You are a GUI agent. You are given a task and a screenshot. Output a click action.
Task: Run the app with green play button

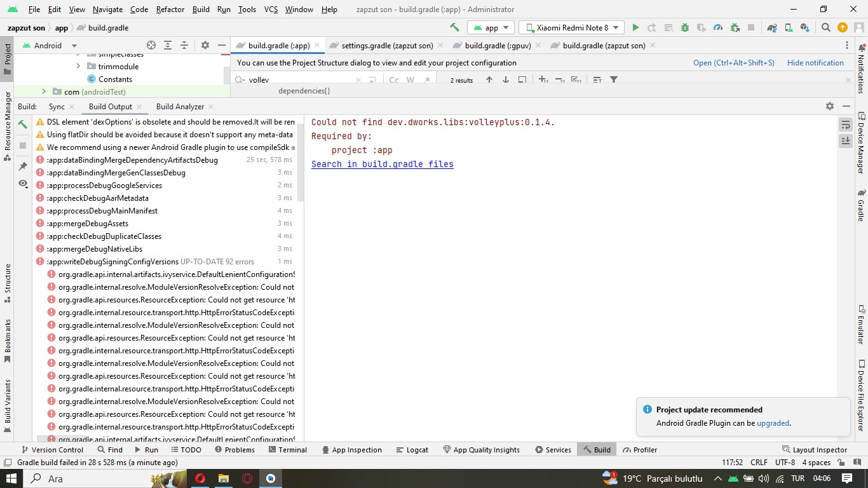point(635,27)
